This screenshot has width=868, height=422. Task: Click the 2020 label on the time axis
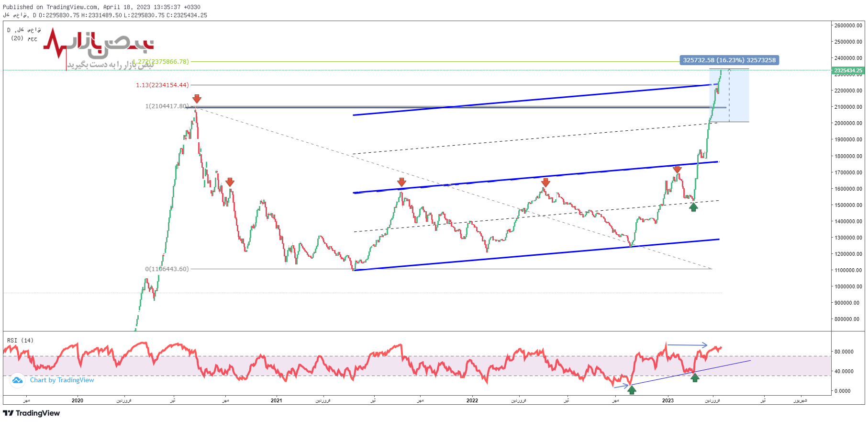78,400
